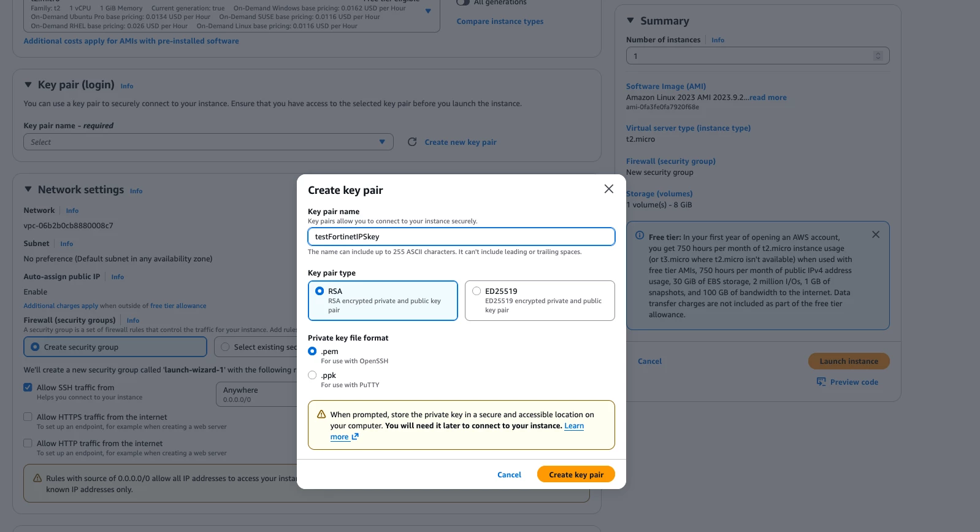Click the Preview code icon

pos(821,382)
